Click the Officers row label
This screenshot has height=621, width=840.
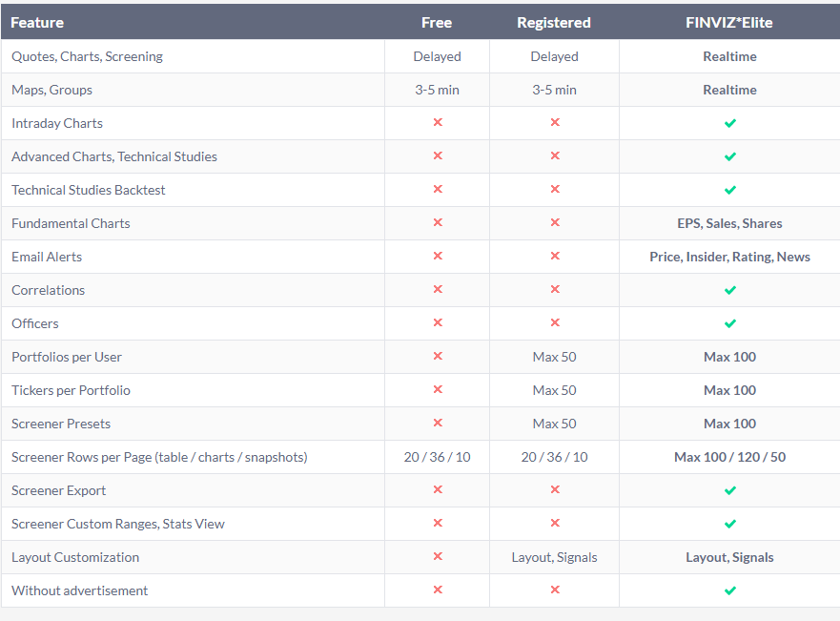(x=35, y=323)
